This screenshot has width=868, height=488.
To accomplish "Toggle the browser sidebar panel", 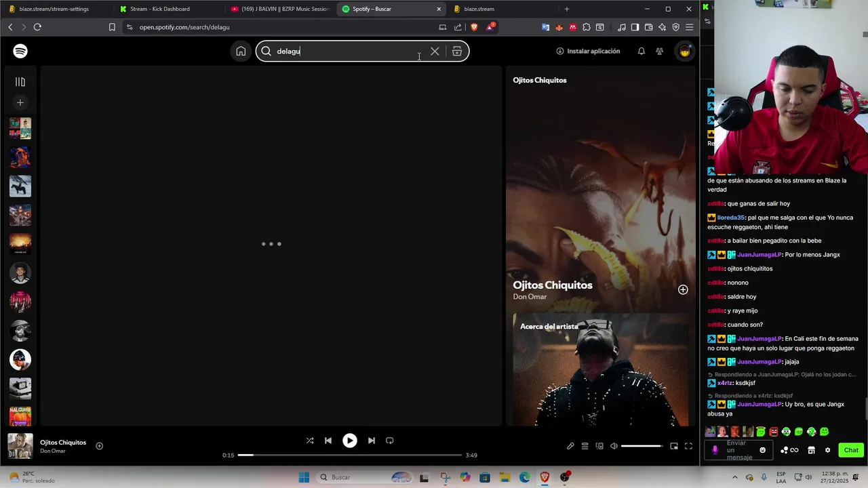I will tap(635, 27).
